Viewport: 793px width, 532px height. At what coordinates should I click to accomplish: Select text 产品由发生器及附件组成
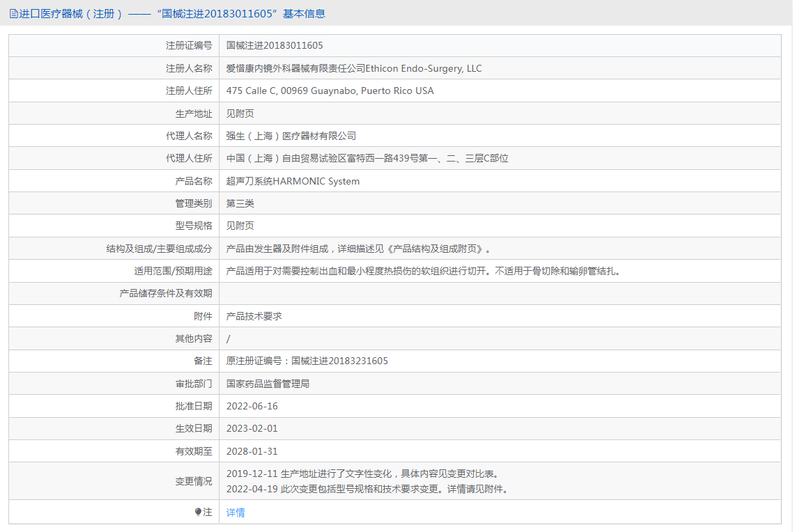277,249
